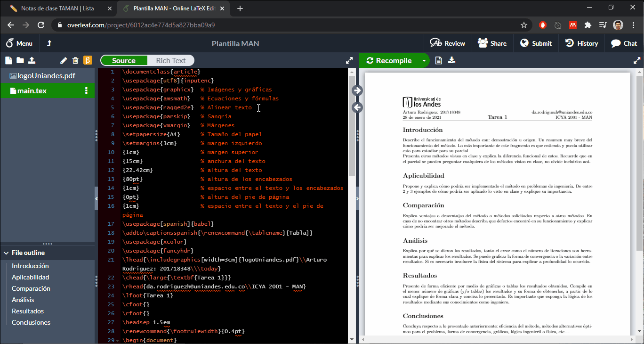Click the Upload icon in file toolbar
Image resolution: width=644 pixels, height=344 pixels.
[32, 60]
